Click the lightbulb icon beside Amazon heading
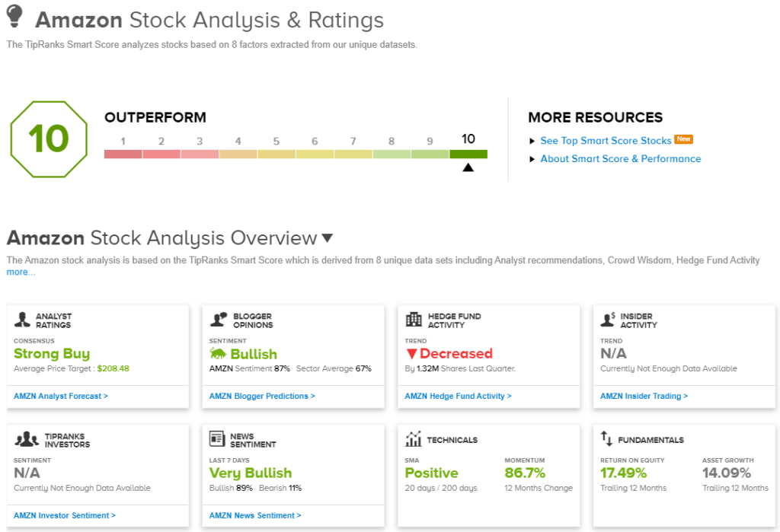Screen dimensions: 780x532 (15, 17)
